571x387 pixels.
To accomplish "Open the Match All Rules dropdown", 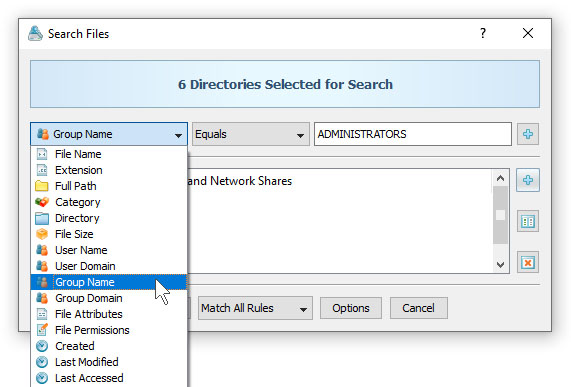I will pyautogui.click(x=255, y=308).
